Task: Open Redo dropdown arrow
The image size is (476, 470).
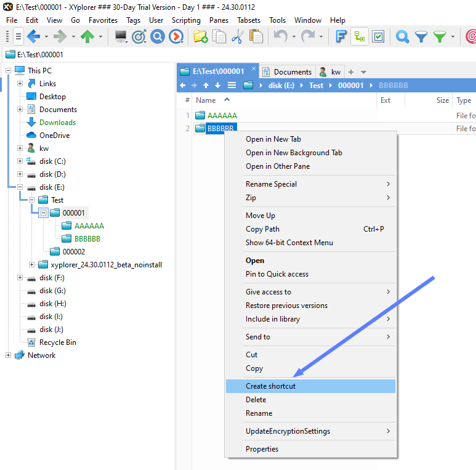Action: click(x=321, y=37)
